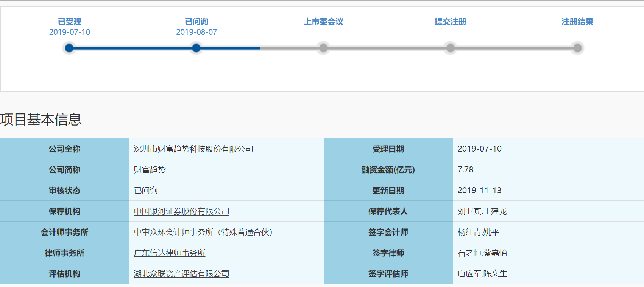This screenshot has height=287, width=644.
Task: Click the 注册结果 progress step dot
Action: tap(577, 48)
